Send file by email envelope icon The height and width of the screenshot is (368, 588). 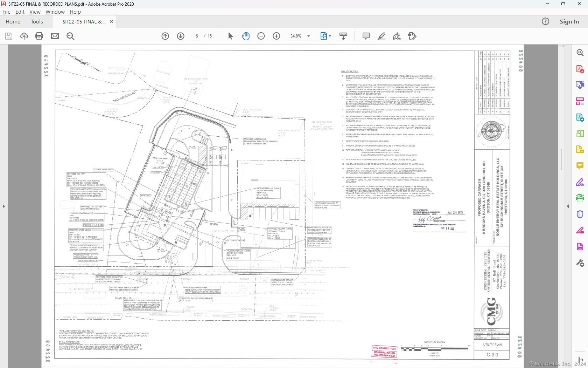(55, 36)
